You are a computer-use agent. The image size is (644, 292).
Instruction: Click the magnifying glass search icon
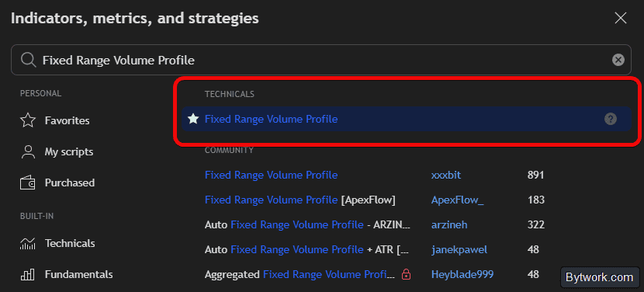pyautogui.click(x=29, y=60)
